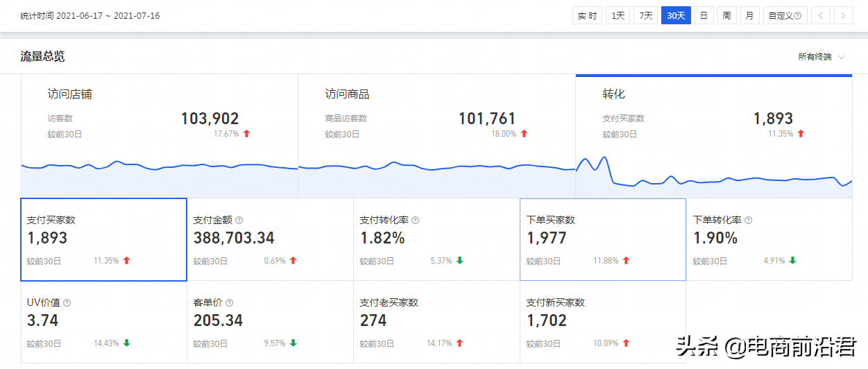Select the 访问商品 tab
The image size is (868, 369).
click(x=437, y=136)
